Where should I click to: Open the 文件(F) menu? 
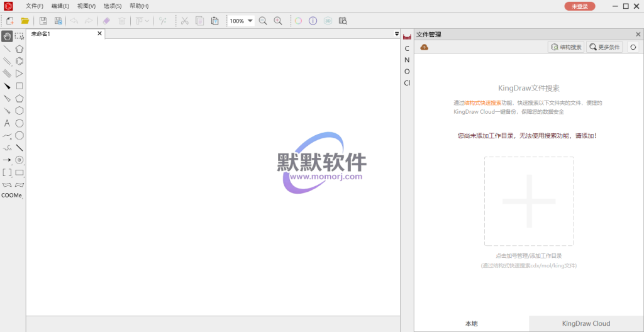[35, 6]
